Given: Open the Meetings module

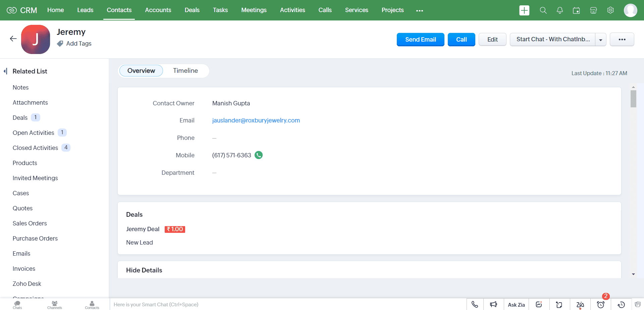Looking at the screenshot, I should pyautogui.click(x=254, y=10).
